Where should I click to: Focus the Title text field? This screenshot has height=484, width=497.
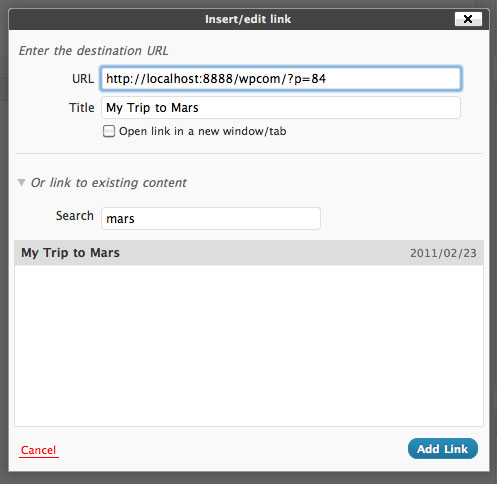click(281, 108)
